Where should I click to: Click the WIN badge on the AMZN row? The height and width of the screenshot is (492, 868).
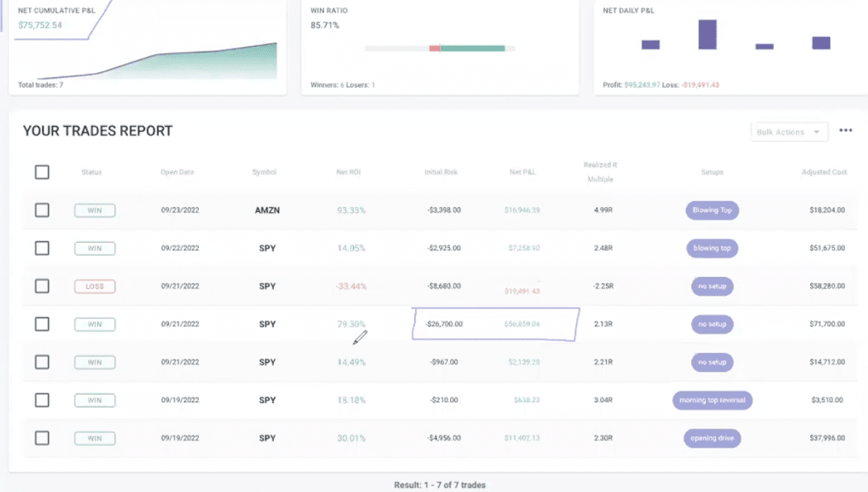95,211
